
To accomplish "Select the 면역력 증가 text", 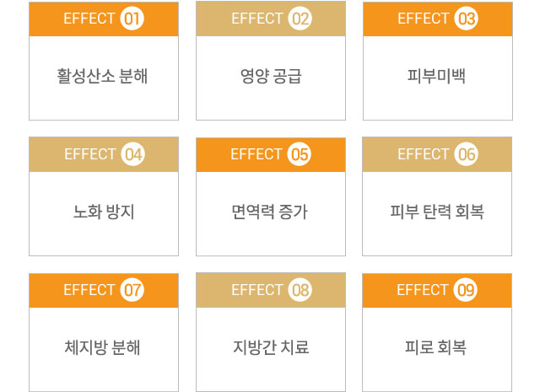I will coord(269,212).
